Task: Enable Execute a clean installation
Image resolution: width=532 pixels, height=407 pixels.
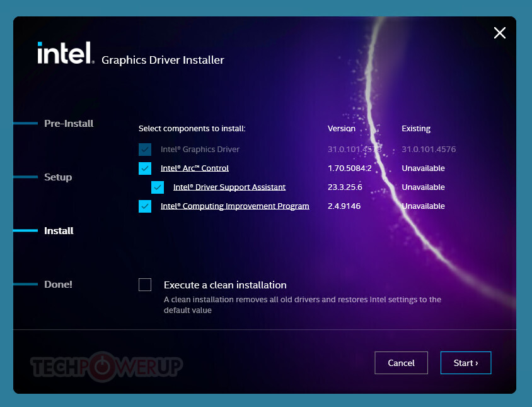Action: pos(145,284)
